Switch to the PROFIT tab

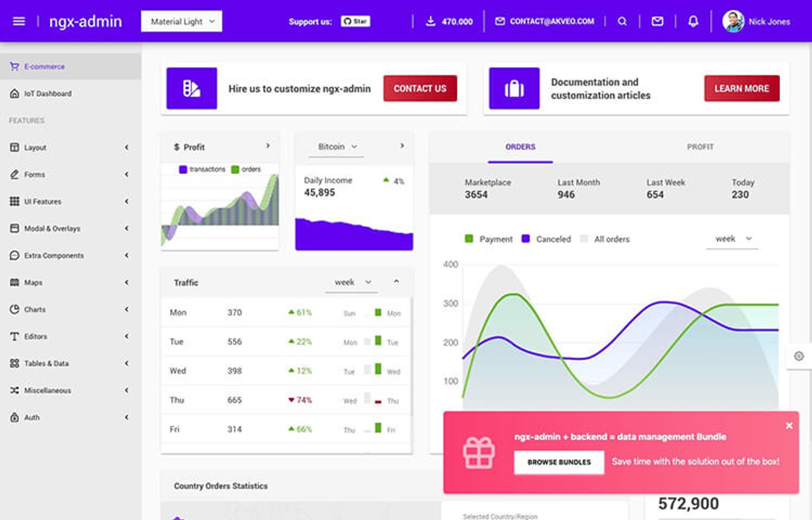click(x=700, y=147)
